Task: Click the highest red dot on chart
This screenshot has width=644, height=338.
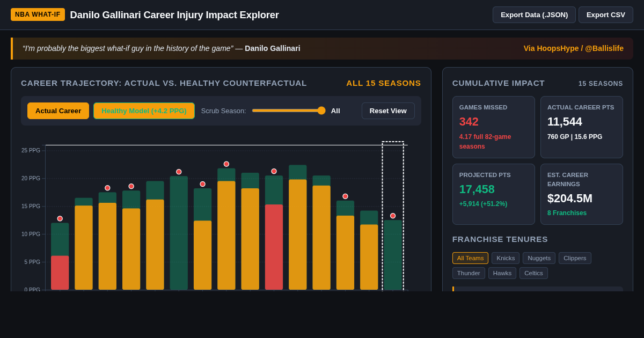Action: pos(226,164)
